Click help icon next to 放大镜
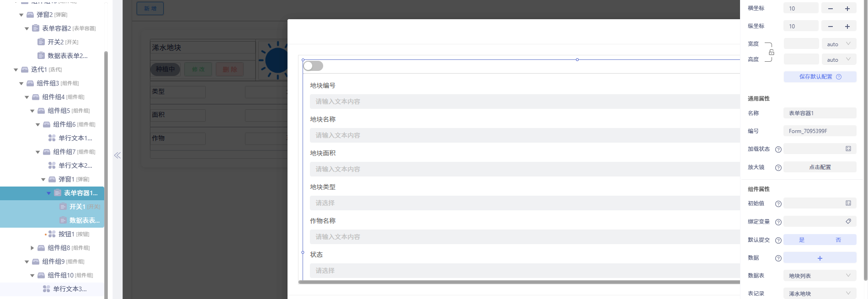This screenshot has width=868, height=299. point(778,168)
